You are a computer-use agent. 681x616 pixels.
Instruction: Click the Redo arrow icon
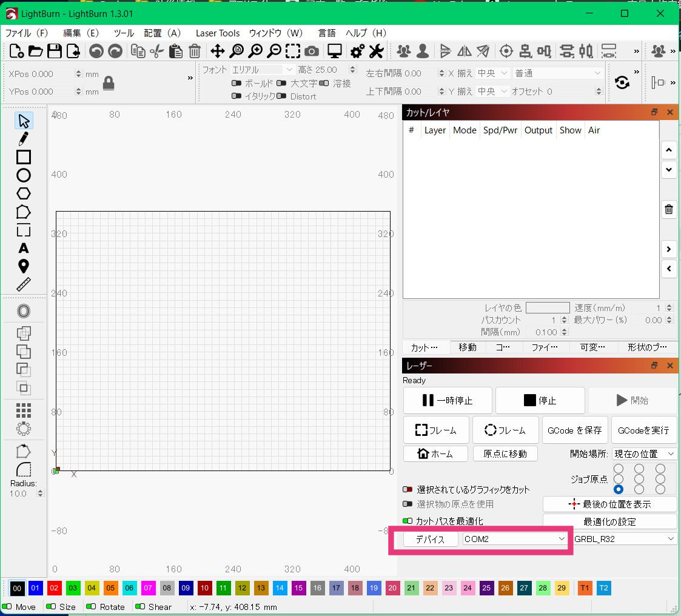pos(115,51)
